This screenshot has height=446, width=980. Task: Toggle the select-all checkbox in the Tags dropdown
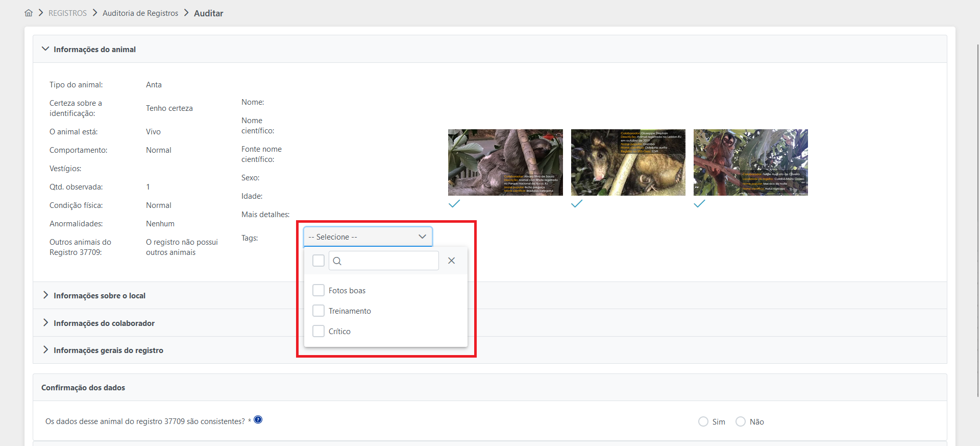point(318,261)
